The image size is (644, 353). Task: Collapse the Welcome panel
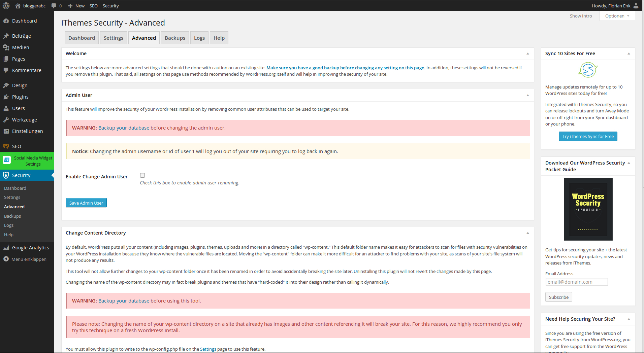pos(528,54)
